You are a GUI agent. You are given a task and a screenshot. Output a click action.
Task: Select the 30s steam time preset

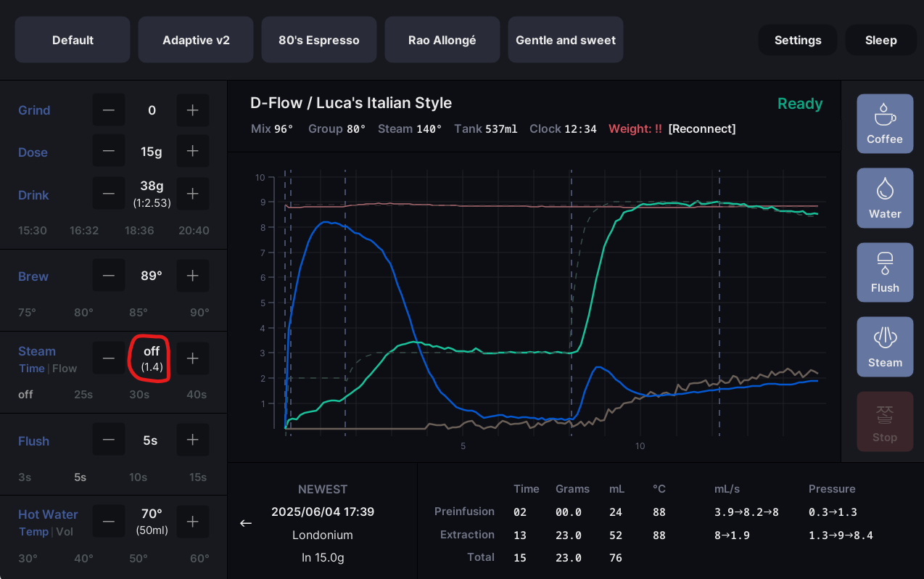coord(139,395)
